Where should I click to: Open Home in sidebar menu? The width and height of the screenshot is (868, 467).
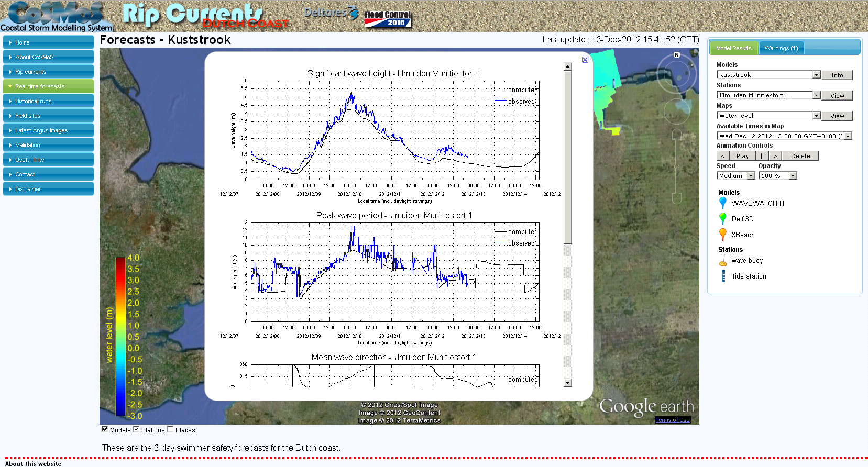48,42
